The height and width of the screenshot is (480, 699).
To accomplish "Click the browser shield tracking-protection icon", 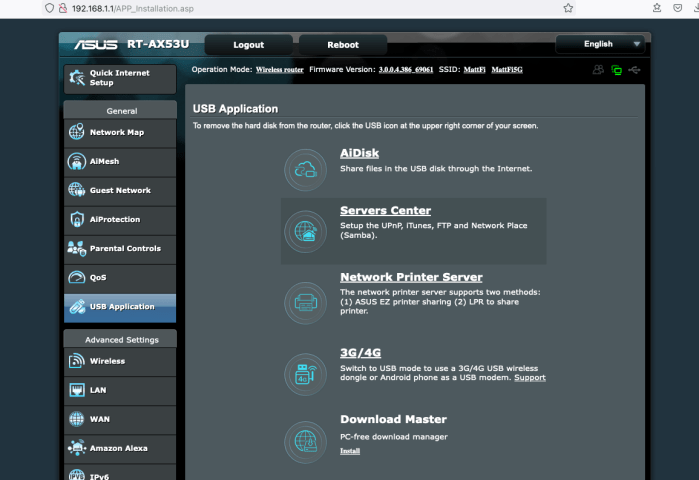I will click(49, 8).
